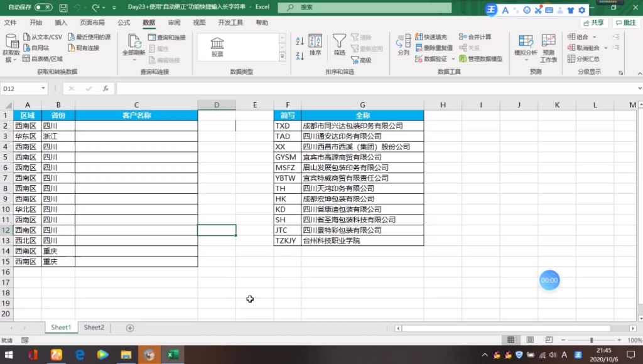Refresh all data connections (全部刷新)
The width and height of the screenshot is (643, 364).
[133, 44]
